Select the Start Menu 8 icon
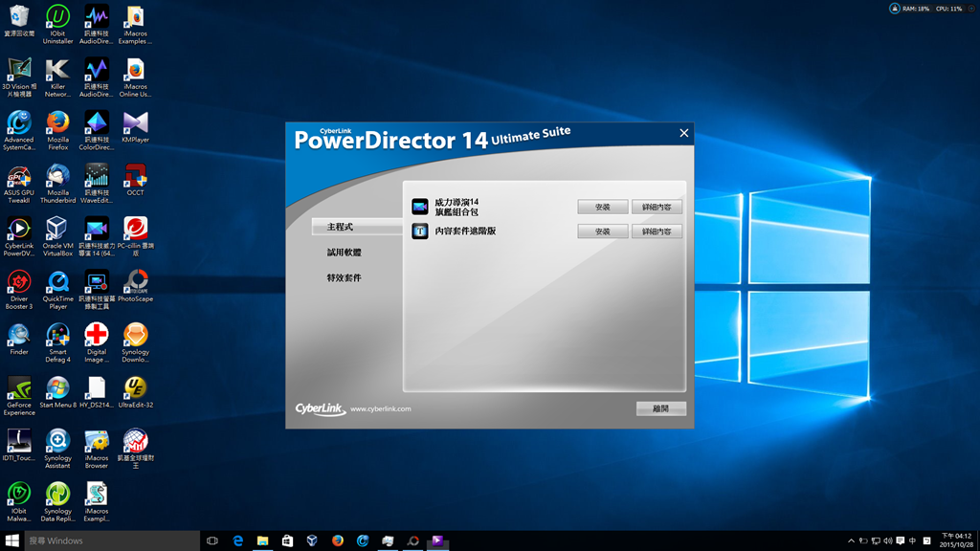The image size is (980, 551). coord(57,392)
